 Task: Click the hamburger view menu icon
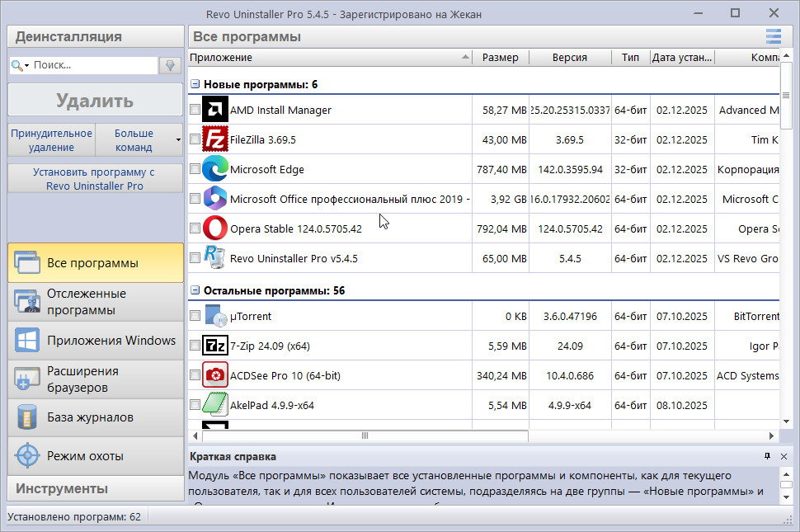(x=773, y=36)
